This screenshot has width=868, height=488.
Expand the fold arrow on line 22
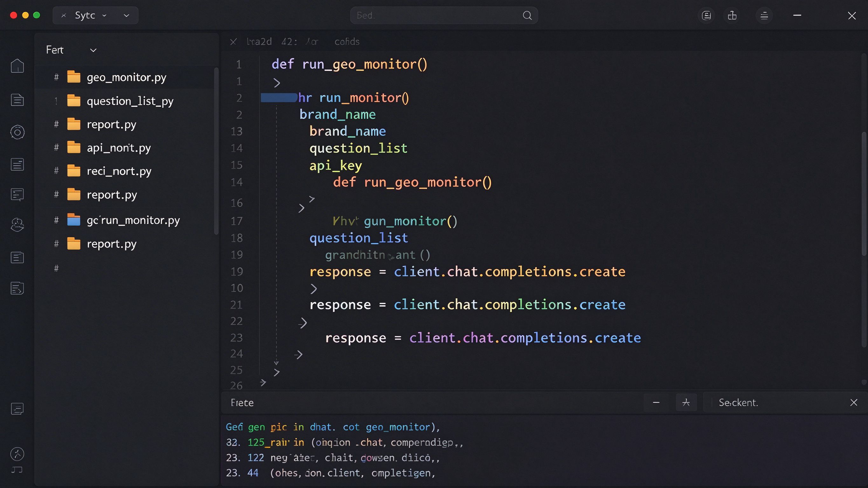303,323
